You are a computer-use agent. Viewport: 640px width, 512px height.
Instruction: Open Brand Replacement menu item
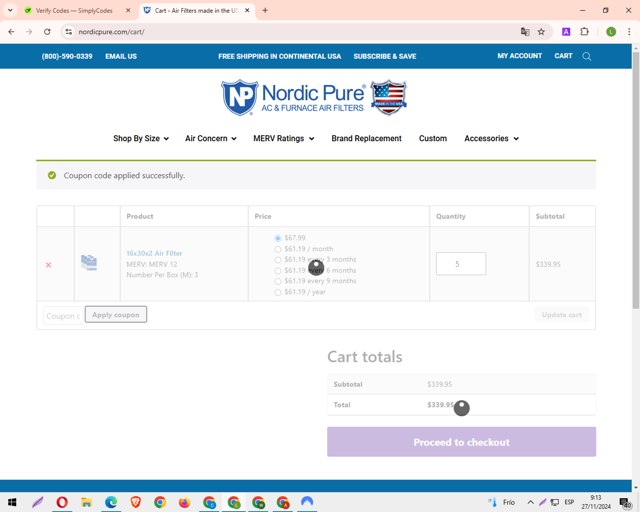point(367,138)
